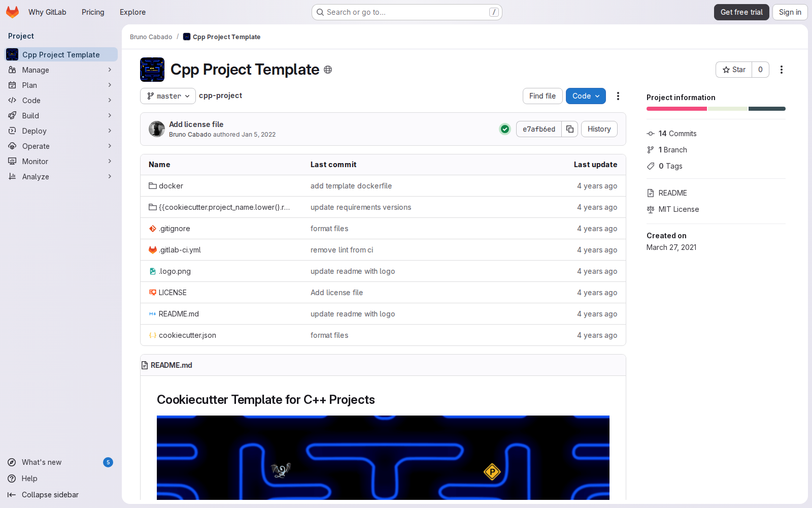Viewport: 812px width, 508px height.
Task: Click the pipeline status check icon
Action: tap(504, 129)
